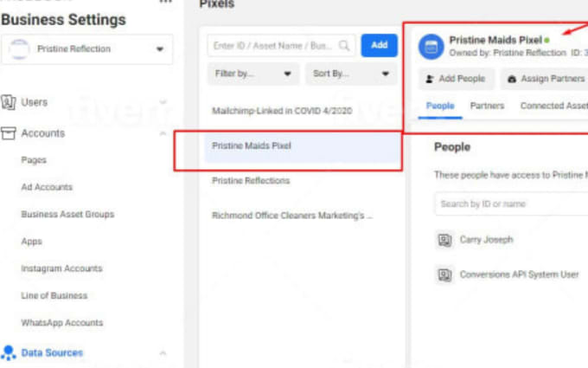The image size is (588, 368).
Task: Click the Users sidebar icon
Action: click(9, 102)
